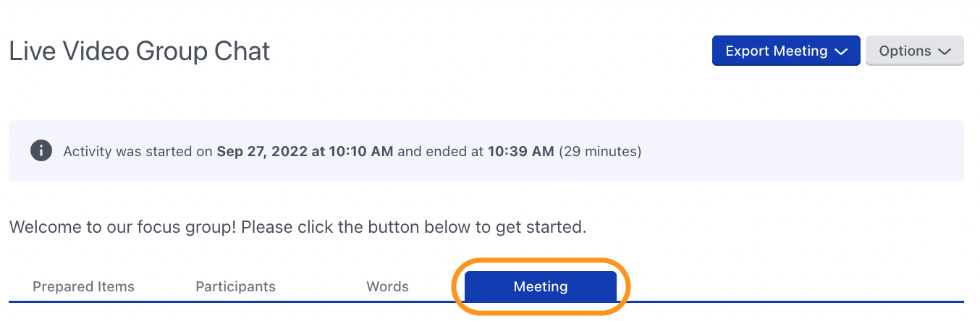The image size is (980, 321).
Task: Click the "Activity was started on" text
Action: coord(138,152)
